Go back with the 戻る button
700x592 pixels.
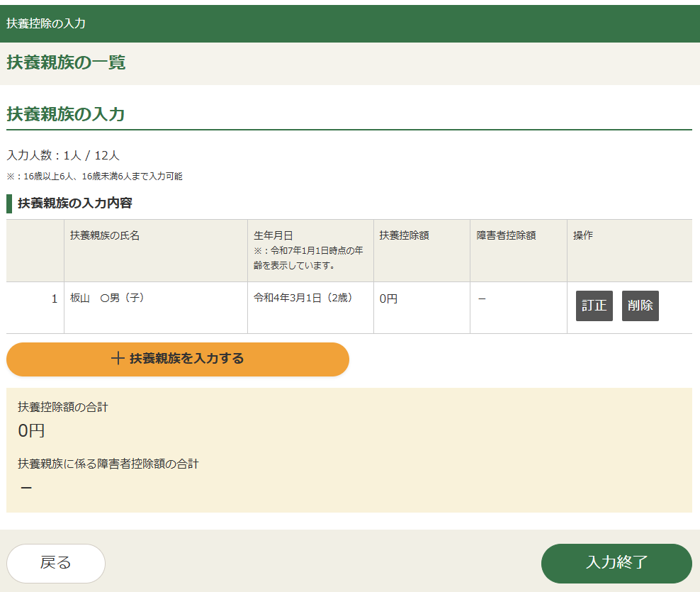click(x=56, y=563)
